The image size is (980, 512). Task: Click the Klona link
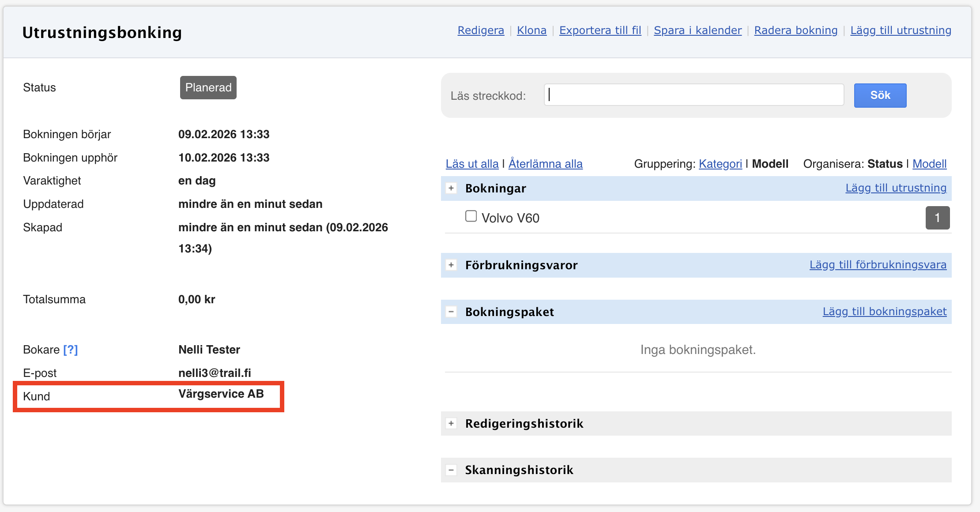[531, 30]
